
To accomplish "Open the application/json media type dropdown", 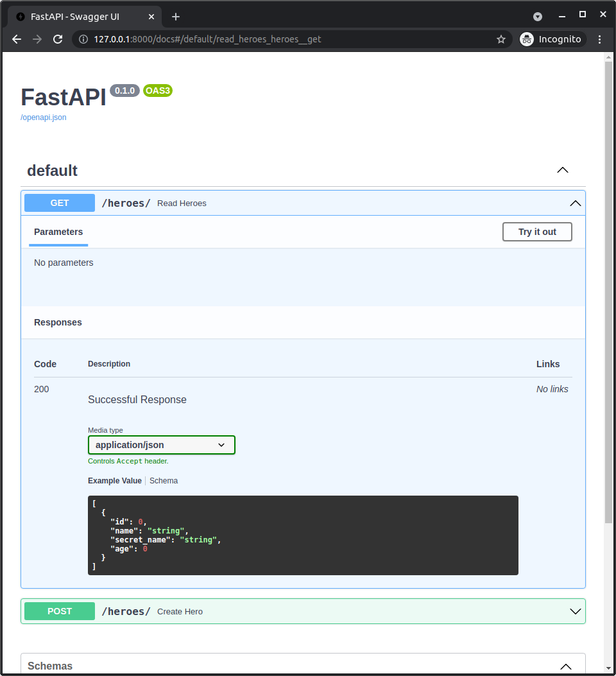I will (x=161, y=445).
